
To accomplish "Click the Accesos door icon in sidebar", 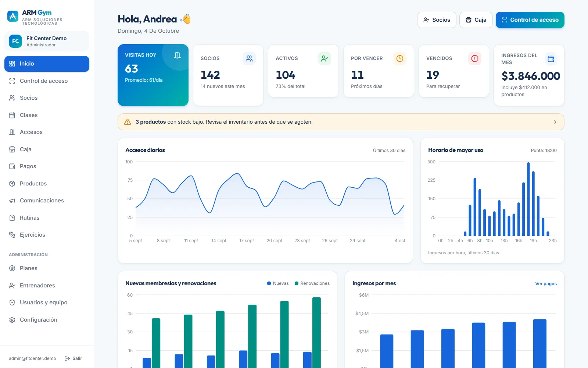I will (x=12, y=132).
